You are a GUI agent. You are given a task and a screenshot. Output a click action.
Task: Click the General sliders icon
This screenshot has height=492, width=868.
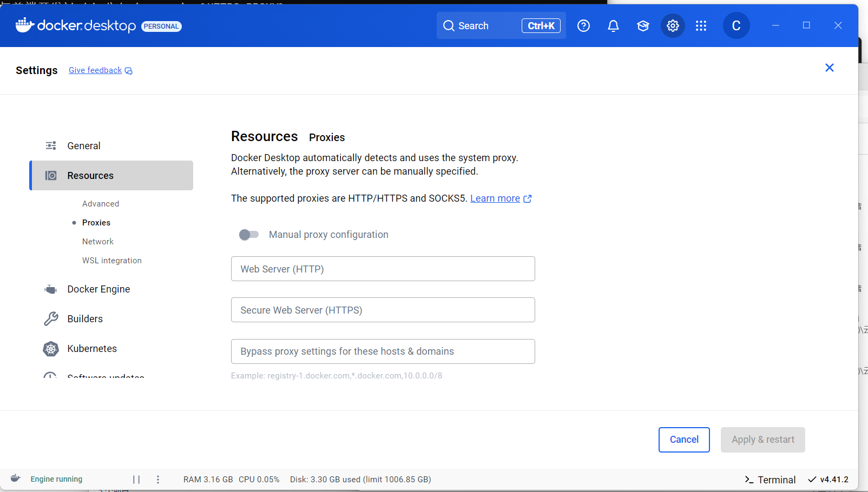[x=51, y=145]
